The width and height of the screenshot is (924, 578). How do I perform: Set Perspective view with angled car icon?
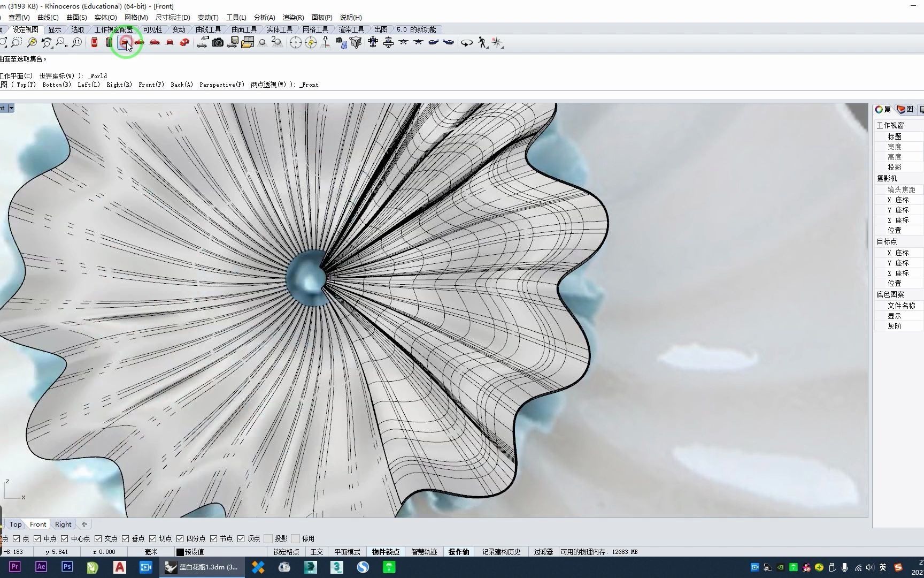(x=184, y=42)
